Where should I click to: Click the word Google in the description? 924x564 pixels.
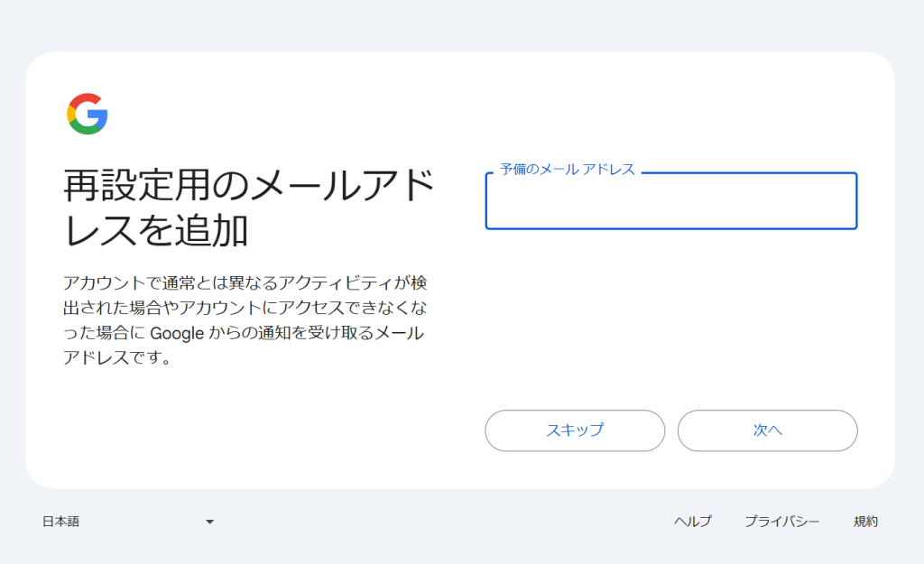(177, 333)
